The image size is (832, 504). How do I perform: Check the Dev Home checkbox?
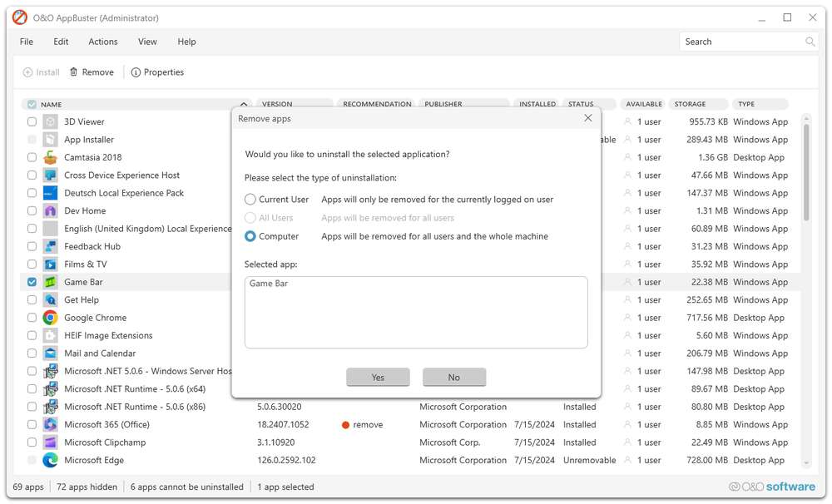click(32, 210)
